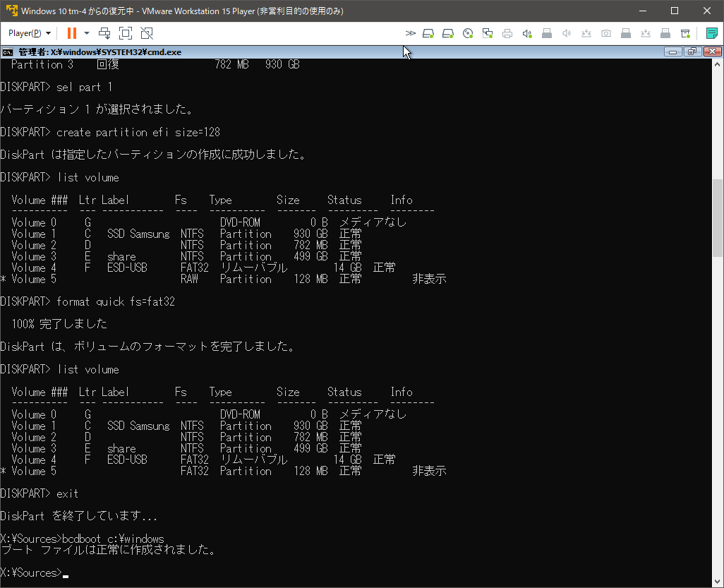
Task: Click the 'DiskPart を終了しています...' message
Action: click(78, 516)
